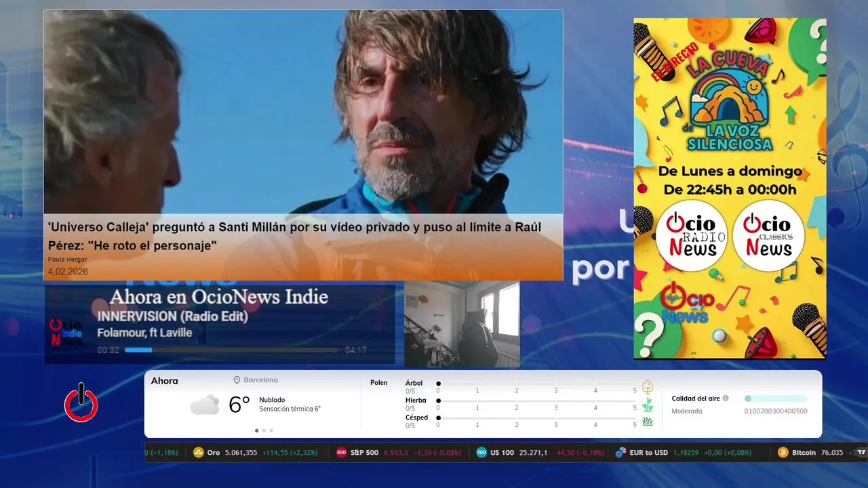Click the S&P 500 ticker label

point(364,452)
